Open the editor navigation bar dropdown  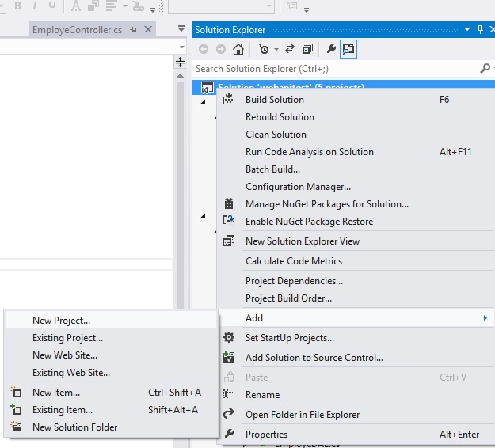(182, 47)
